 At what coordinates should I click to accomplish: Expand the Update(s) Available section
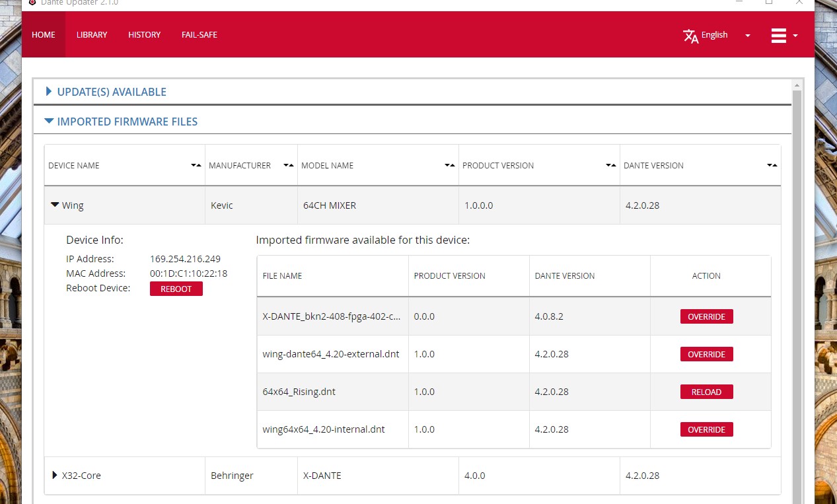click(x=106, y=92)
